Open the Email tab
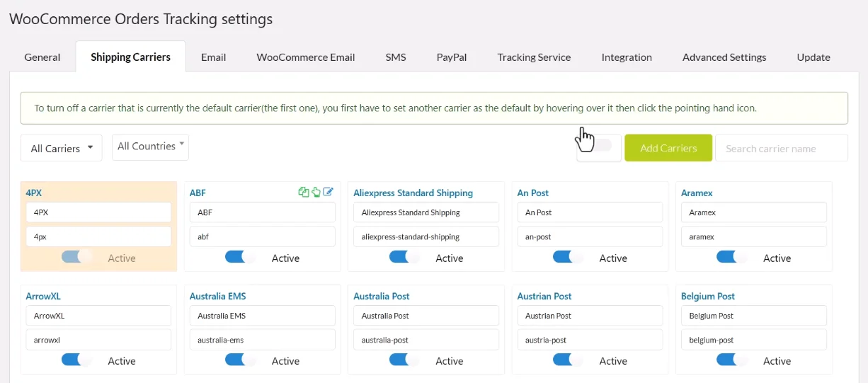This screenshot has width=868, height=383. point(213,57)
